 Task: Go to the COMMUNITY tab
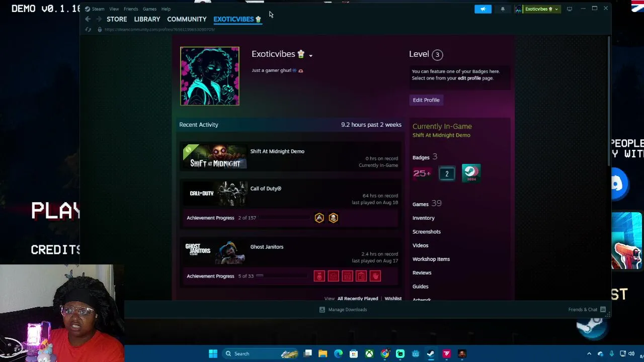click(187, 19)
